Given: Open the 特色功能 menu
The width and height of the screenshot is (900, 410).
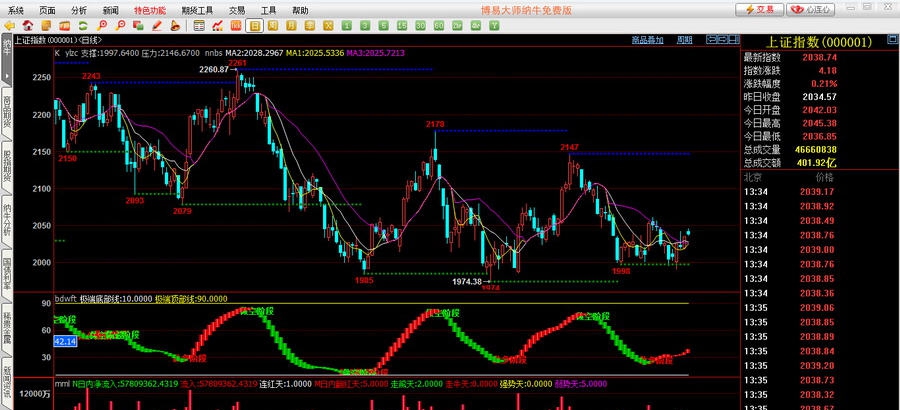Looking at the screenshot, I should point(150,9).
